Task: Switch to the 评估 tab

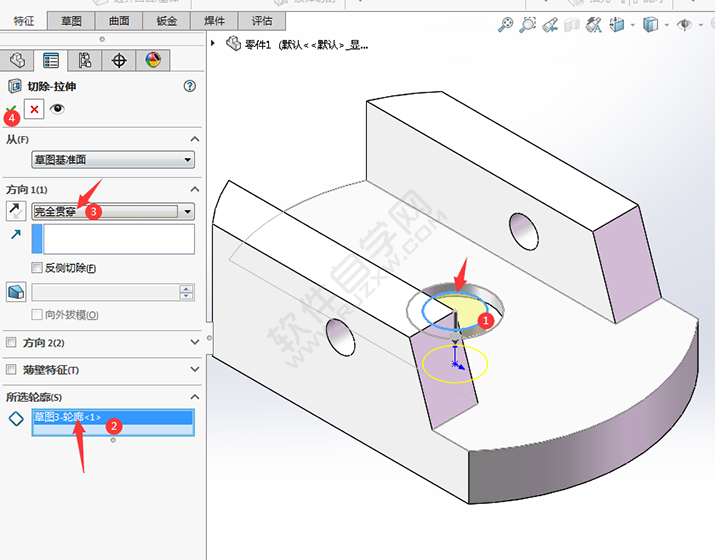Action: (262, 21)
